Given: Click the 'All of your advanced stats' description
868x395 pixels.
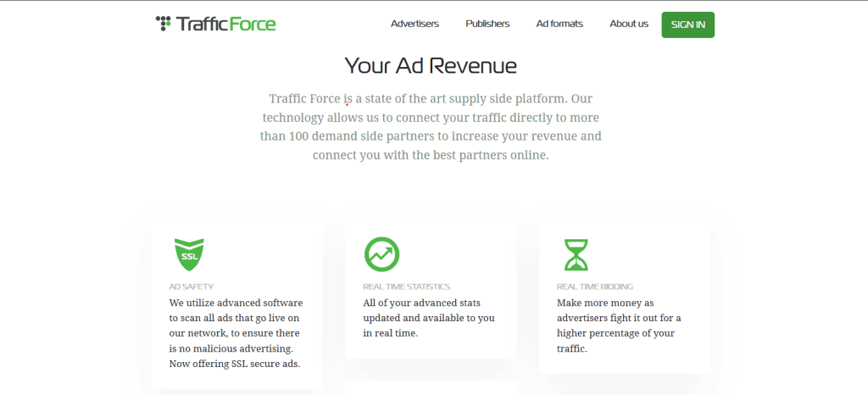Looking at the screenshot, I should pos(429,318).
